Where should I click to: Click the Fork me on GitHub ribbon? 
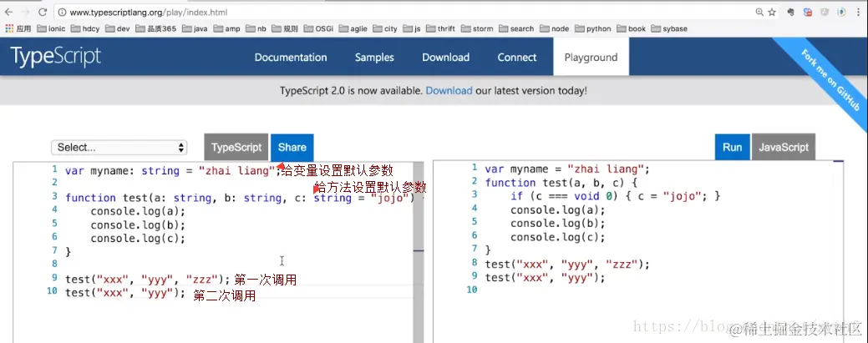[x=831, y=80]
